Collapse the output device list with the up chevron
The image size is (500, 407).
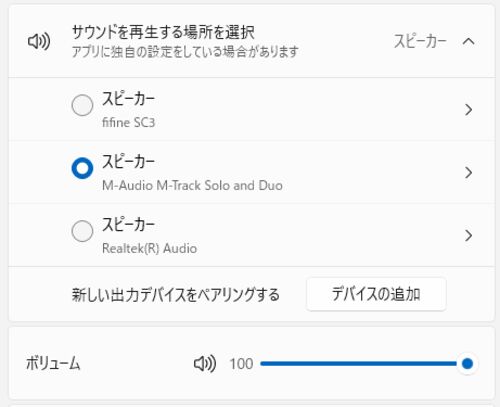(468, 41)
